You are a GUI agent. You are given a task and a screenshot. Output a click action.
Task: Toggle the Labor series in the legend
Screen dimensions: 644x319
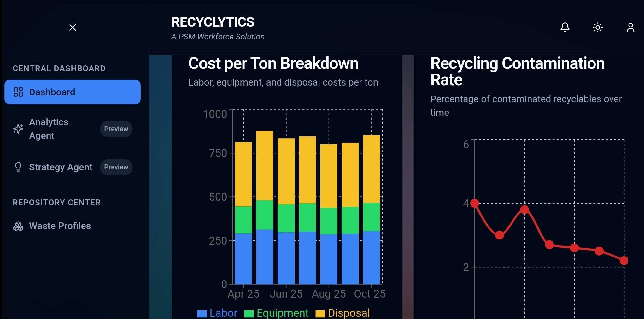[x=217, y=313]
